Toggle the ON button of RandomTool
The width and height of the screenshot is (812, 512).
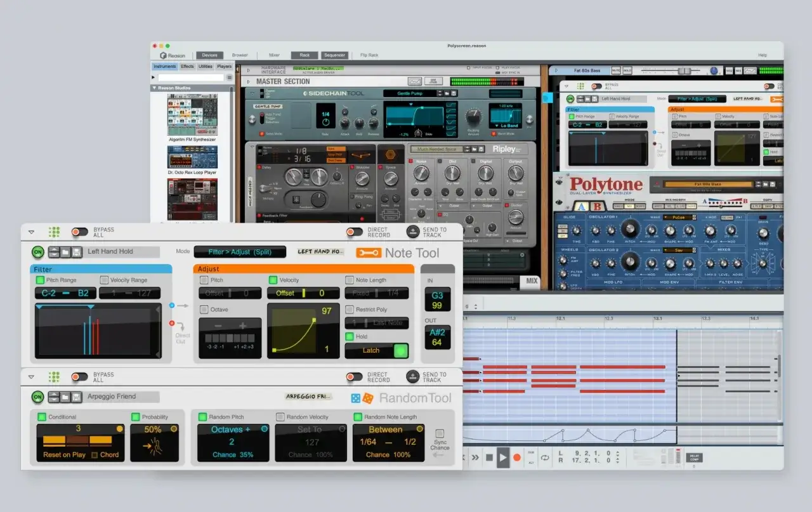38,397
